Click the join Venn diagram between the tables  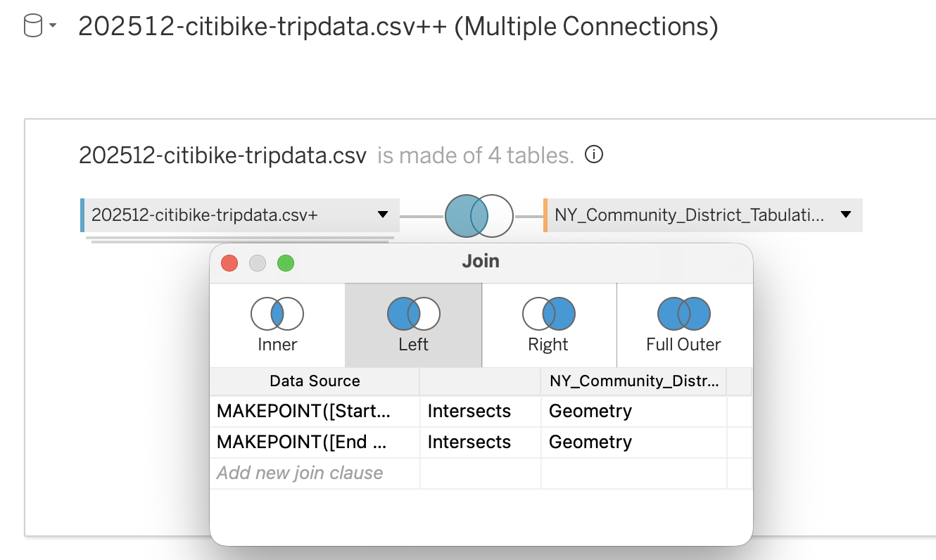click(x=479, y=215)
